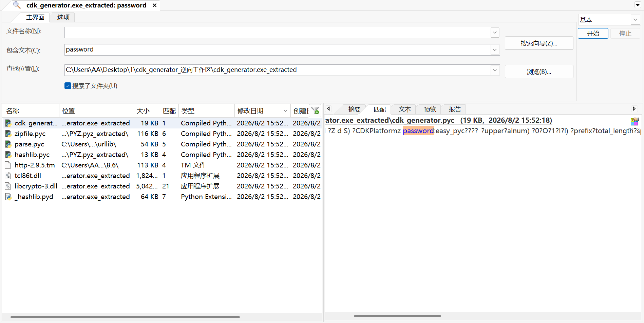This screenshot has width=644, height=323.
Task: Click the colorful icon in preview pane
Action: (634, 122)
